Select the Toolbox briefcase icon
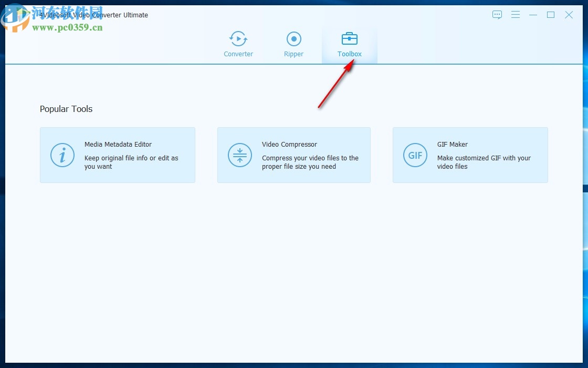Viewport: 588px width, 368px height. 350,39
